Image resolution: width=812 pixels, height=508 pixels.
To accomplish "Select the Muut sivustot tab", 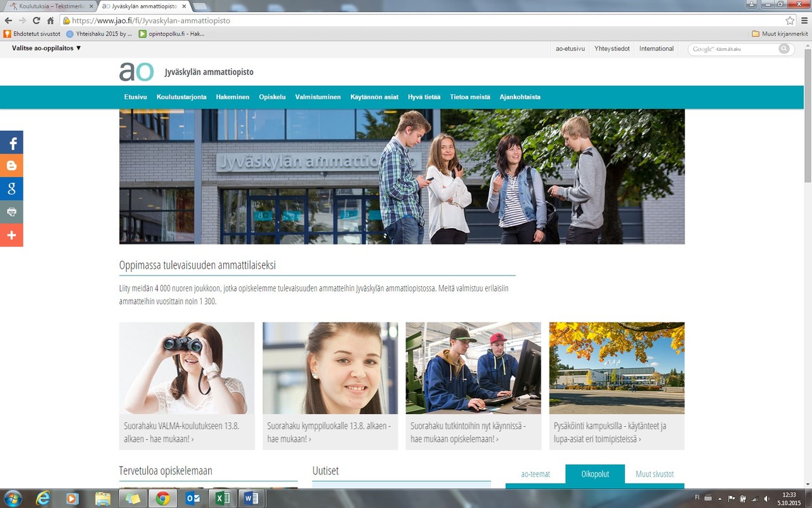I will 654,474.
